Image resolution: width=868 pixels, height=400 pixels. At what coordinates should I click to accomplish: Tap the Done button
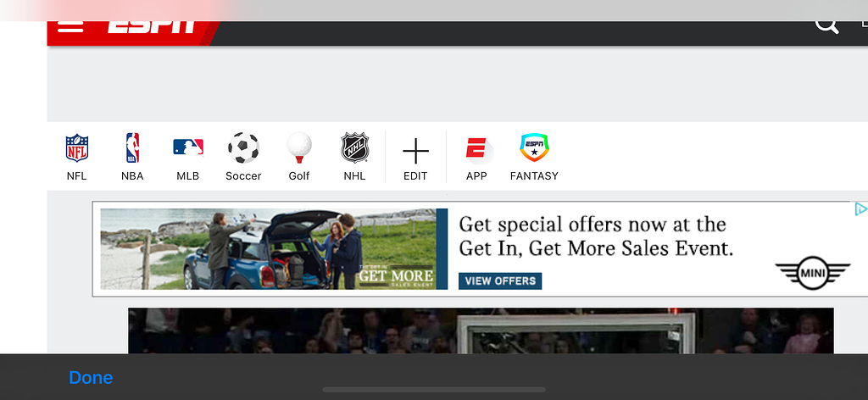(91, 378)
